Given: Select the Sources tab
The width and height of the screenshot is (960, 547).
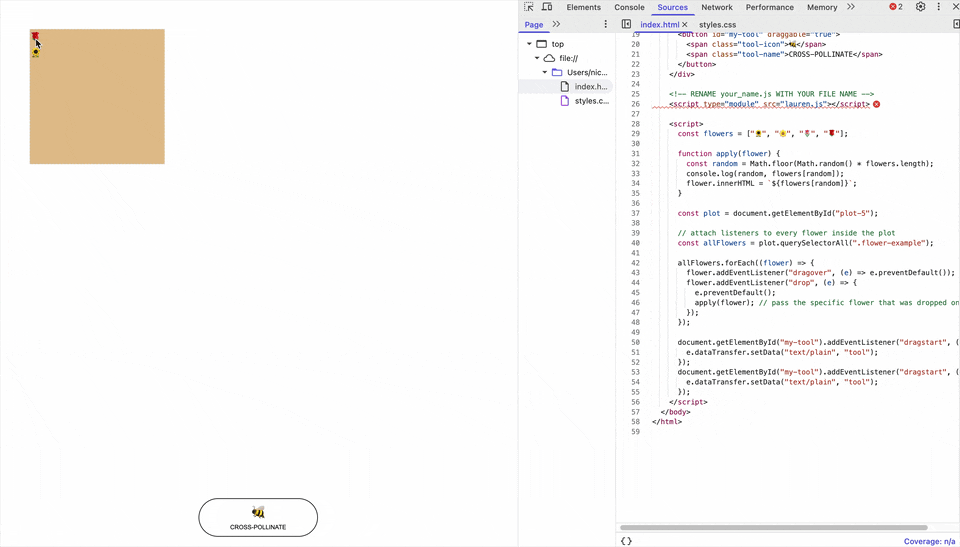Looking at the screenshot, I should click(672, 7).
